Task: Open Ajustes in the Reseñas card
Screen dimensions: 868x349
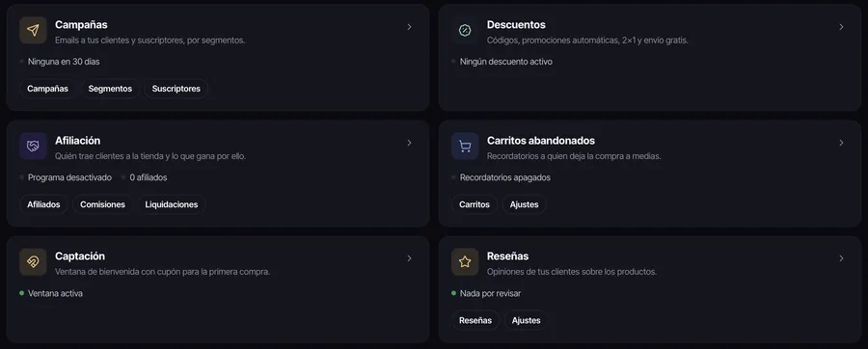Action: [x=526, y=320]
